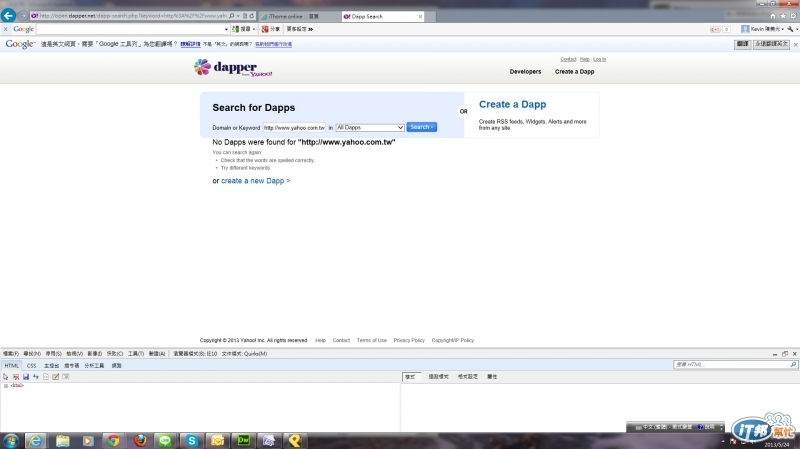Click the Domain or Keyword input field
The image size is (800, 449).
click(x=294, y=128)
